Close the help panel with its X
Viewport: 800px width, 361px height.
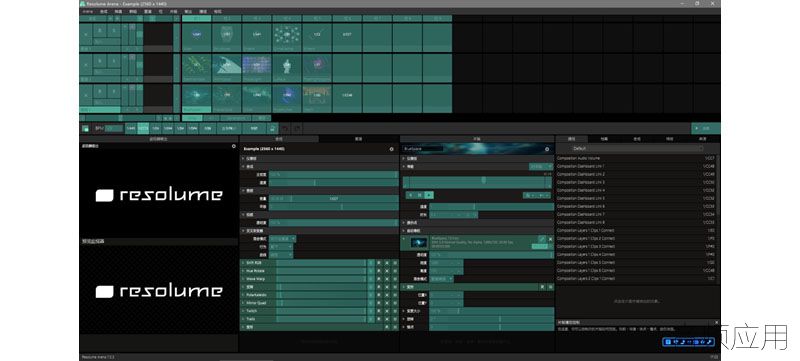(716, 322)
